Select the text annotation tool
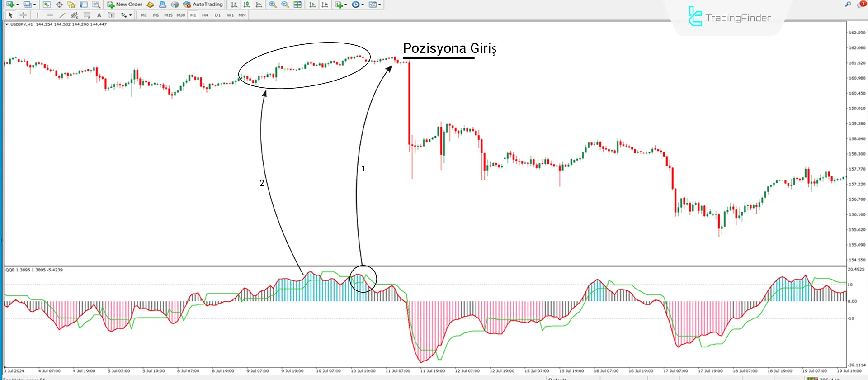 (x=99, y=15)
